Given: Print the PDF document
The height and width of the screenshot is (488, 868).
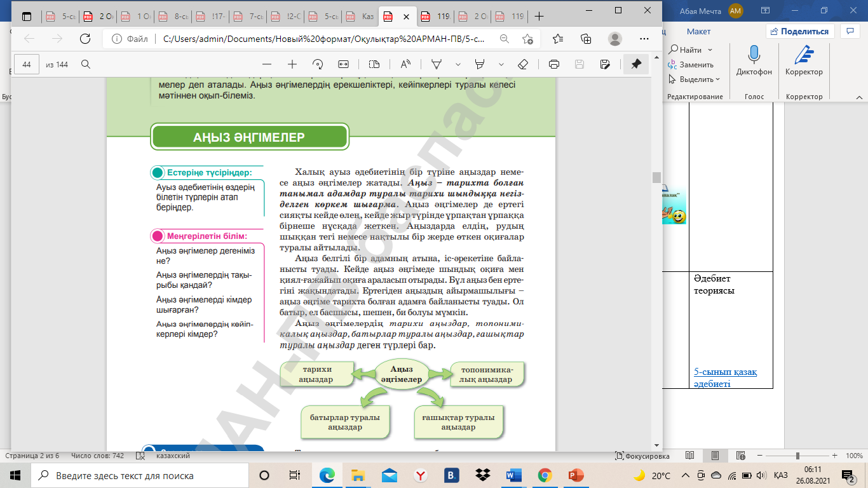Looking at the screenshot, I should pos(553,64).
